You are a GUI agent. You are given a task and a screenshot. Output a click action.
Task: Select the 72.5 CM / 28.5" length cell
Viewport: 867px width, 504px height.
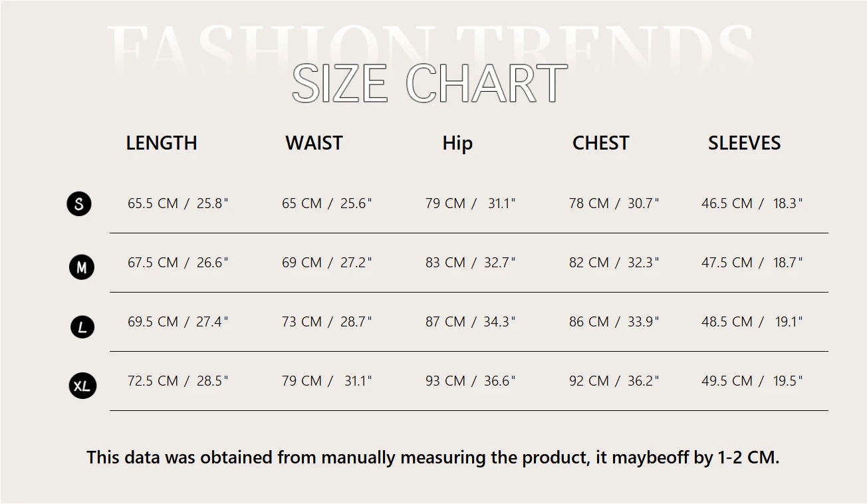(178, 381)
